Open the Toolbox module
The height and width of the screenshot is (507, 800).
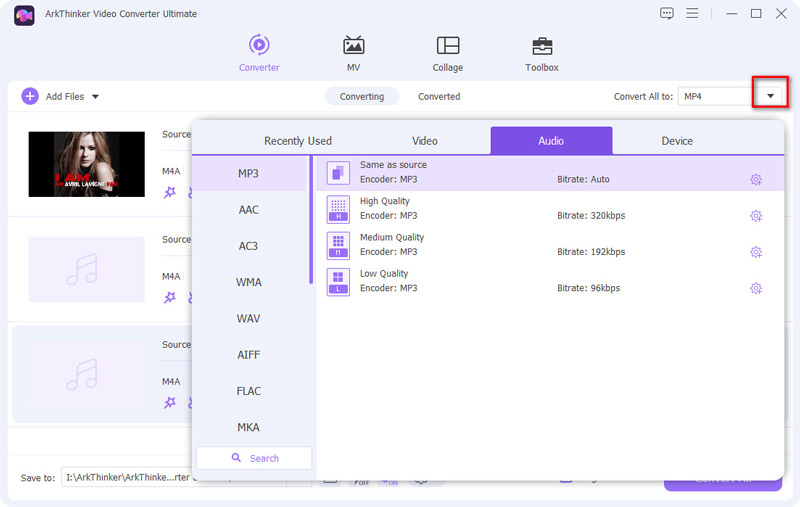[542, 53]
